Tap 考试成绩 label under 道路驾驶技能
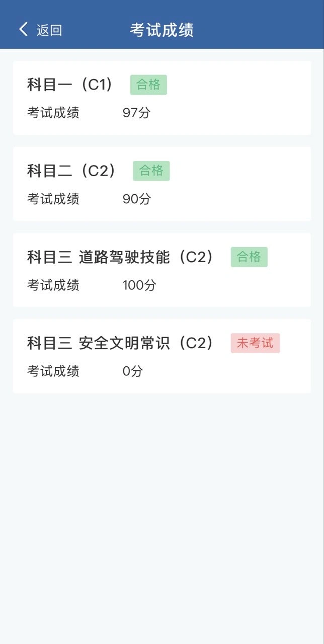Viewport: 324px width, 644px height. (53, 286)
